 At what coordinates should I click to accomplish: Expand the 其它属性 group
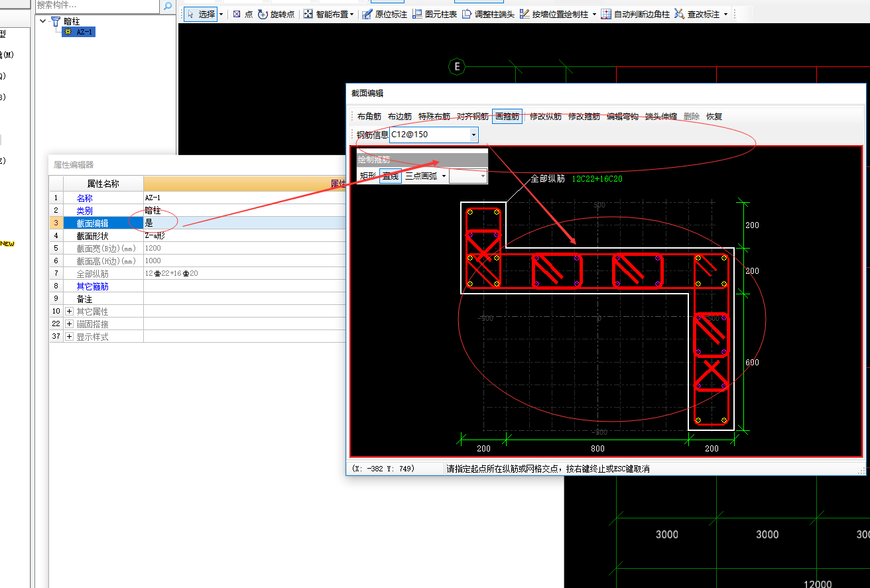(x=70, y=312)
